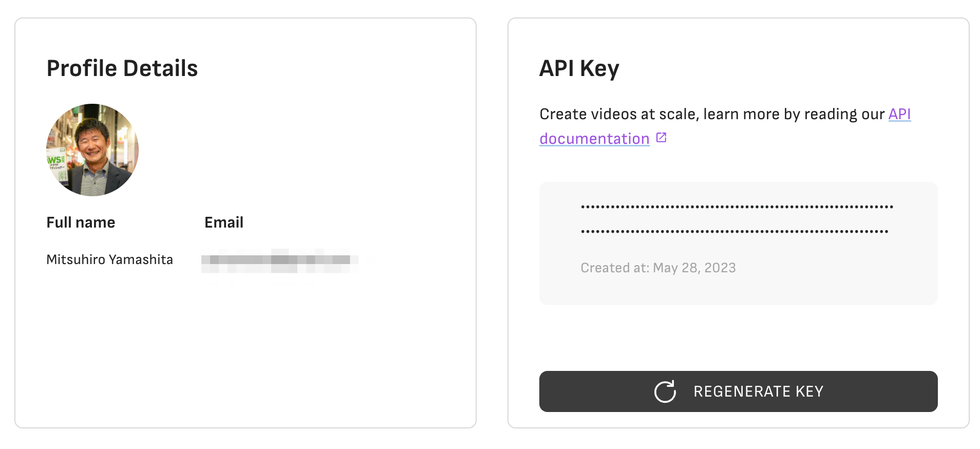The height and width of the screenshot is (449, 980).
Task: Open the API documentation link
Action: tap(594, 139)
